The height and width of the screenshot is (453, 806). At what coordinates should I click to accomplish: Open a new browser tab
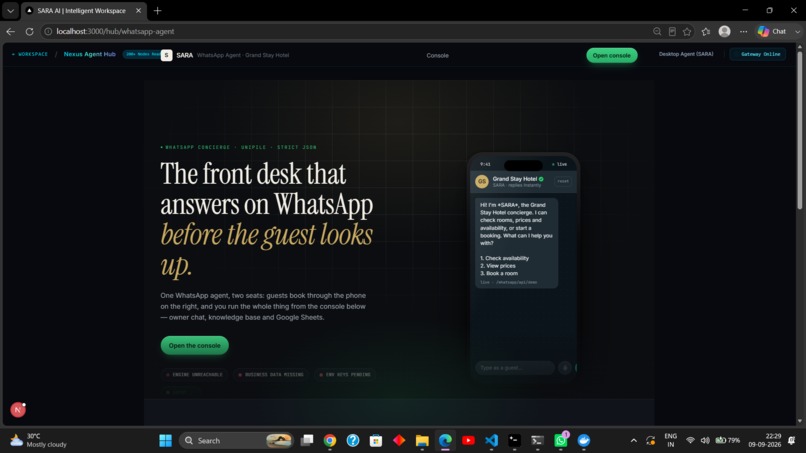(157, 10)
